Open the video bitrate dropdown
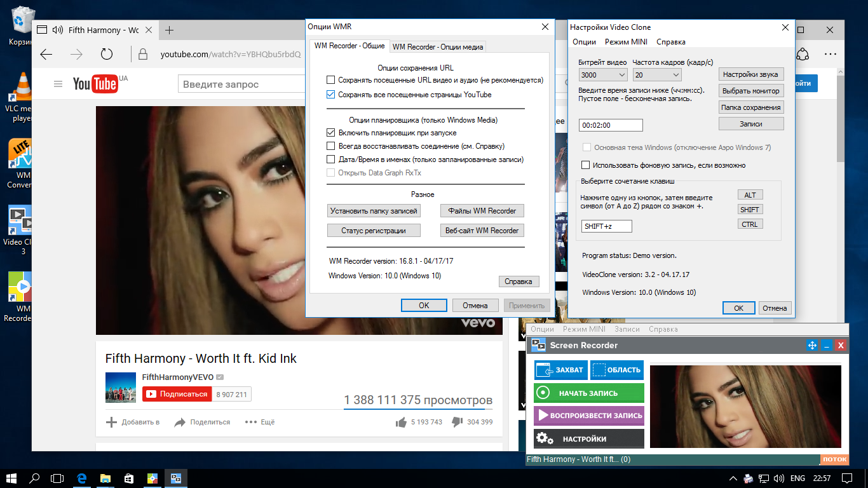868x488 pixels. [603, 74]
